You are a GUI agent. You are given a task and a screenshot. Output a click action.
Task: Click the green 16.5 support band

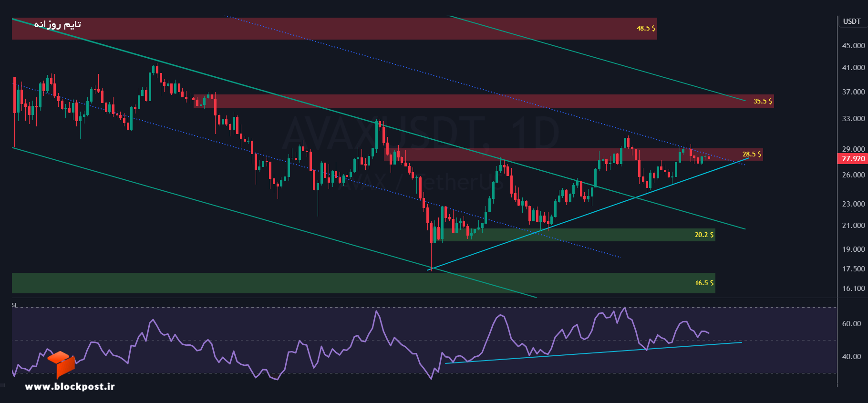coord(363,283)
